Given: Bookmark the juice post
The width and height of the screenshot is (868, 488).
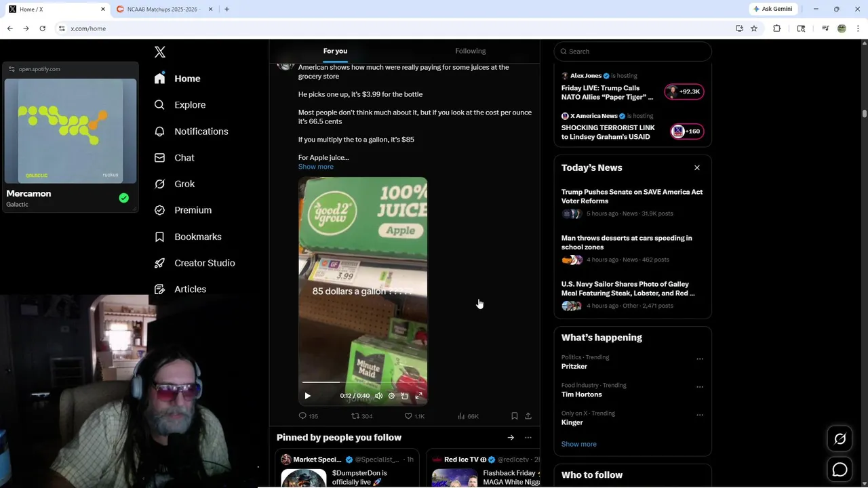Looking at the screenshot, I should pos(515,416).
